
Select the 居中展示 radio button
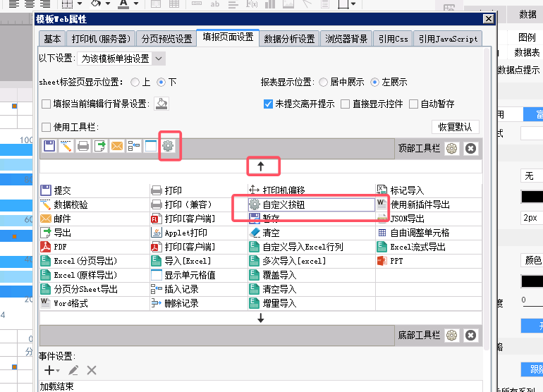[x=323, y=82]
